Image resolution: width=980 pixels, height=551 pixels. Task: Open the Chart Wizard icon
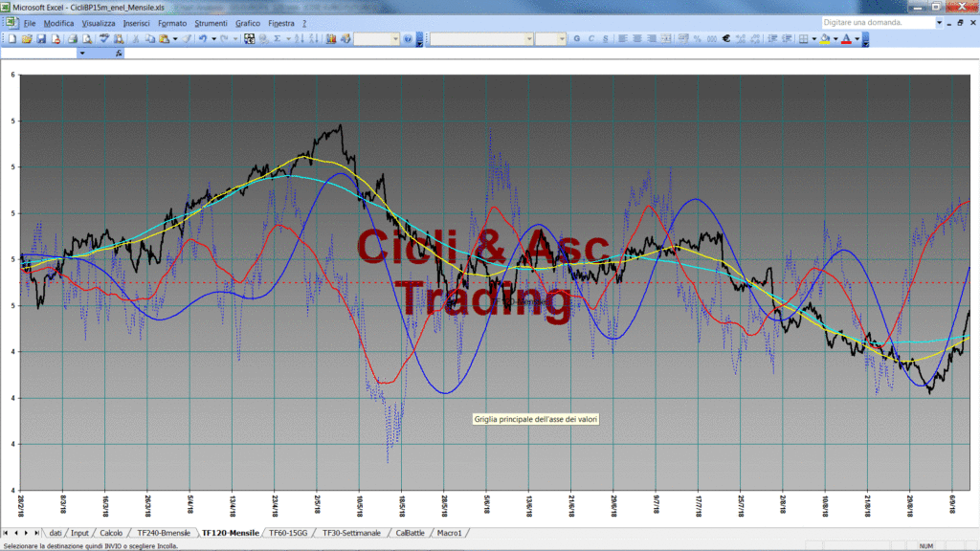331,38
